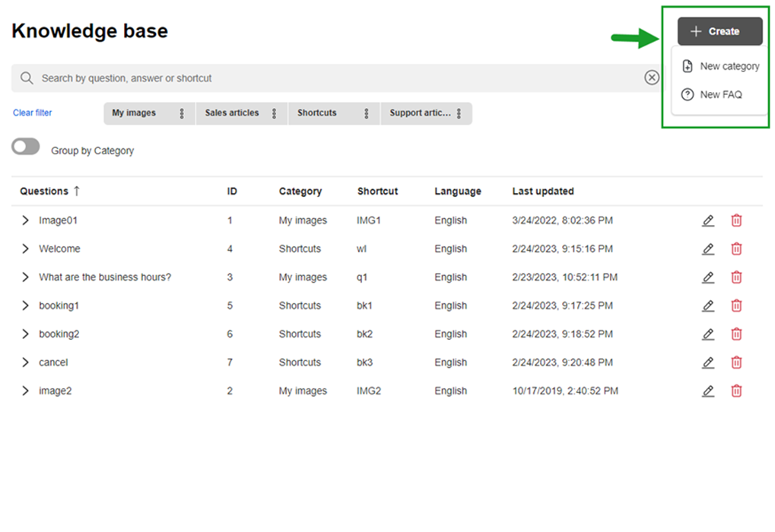Edit the booking1 entry

coord(708,306)
